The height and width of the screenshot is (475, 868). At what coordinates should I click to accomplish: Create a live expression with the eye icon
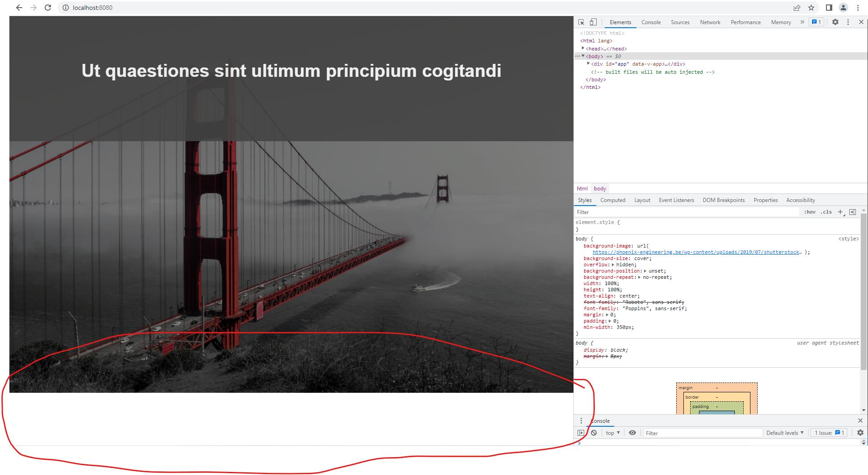[x=632, y=433]
